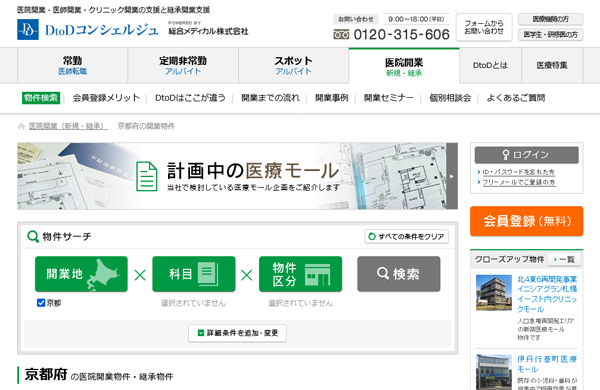Click the orange 会員登録(無料) button
The image size is (600, 390).
coord(527,221)
